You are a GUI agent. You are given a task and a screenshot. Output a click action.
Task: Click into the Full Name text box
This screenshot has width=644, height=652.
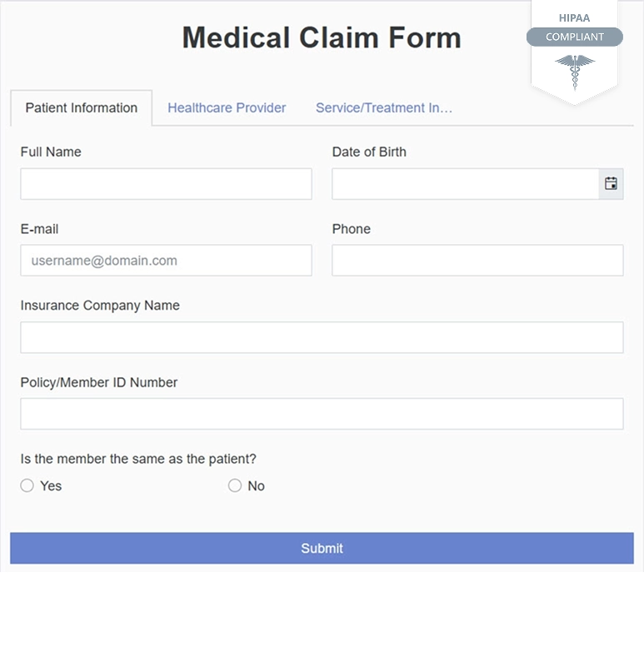click(166, 184)
